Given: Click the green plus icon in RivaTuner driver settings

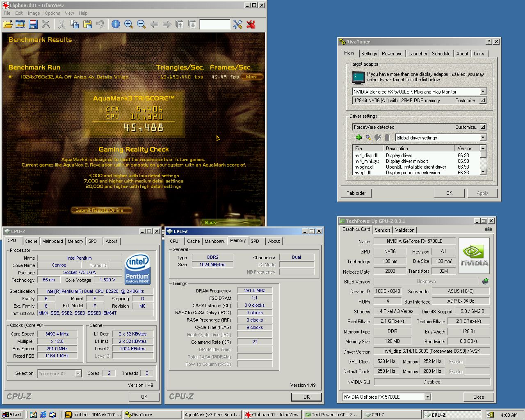Looking at the screenshot, I should point(359,137).
